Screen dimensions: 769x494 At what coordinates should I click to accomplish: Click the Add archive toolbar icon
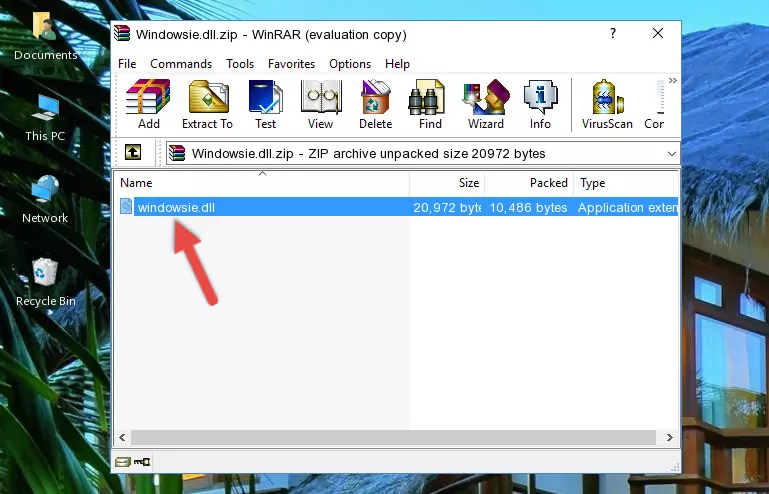tap(148, 104)
